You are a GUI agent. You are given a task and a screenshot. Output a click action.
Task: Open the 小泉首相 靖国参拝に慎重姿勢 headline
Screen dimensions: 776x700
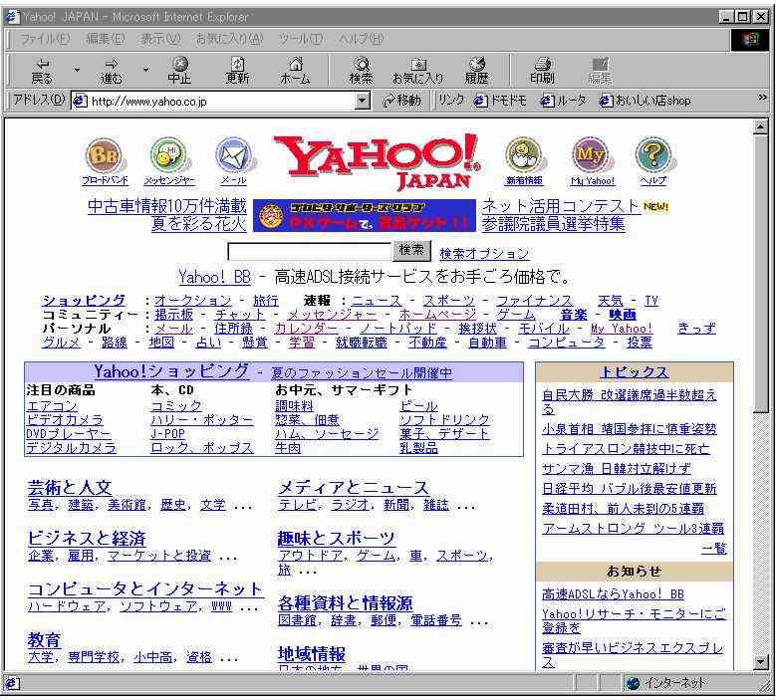tap(629, 429)
